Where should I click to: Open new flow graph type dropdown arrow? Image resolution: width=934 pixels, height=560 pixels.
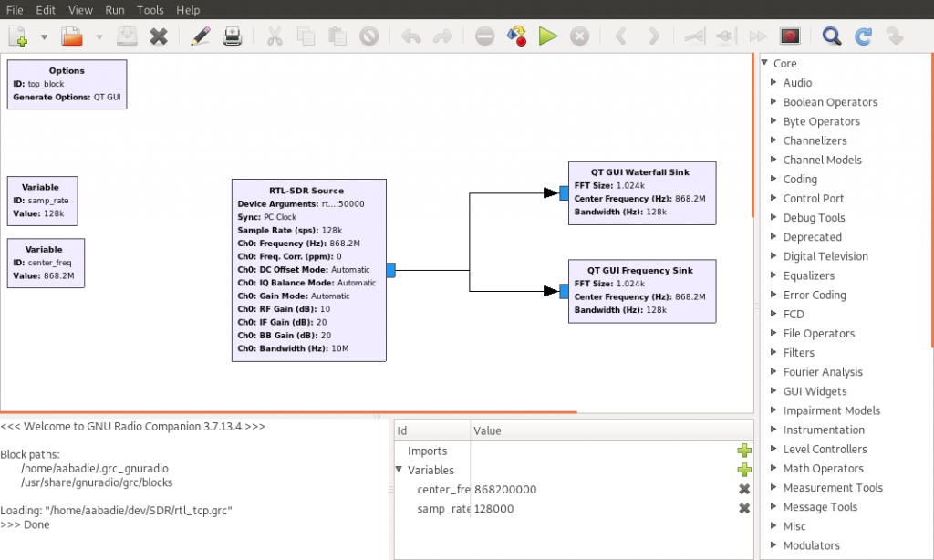[x=44, y=36]
